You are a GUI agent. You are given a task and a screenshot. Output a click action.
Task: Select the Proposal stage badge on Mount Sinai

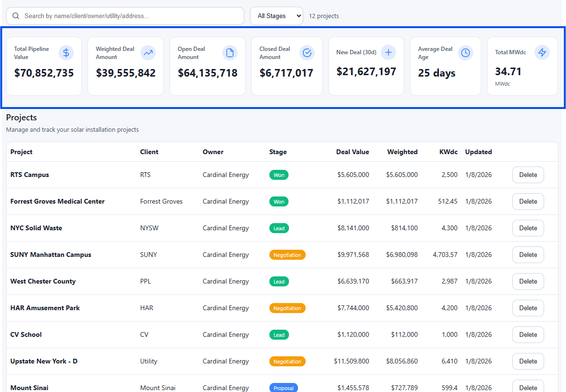(283, 388)
